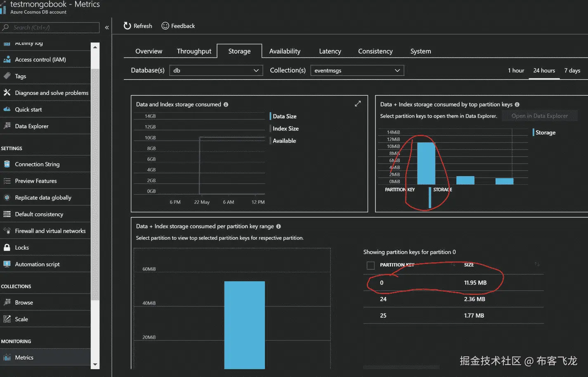Image resolution: width=588 pixels, height=377 pixels.
Task: Click the Refresh icon button
Action: point(127,26)
